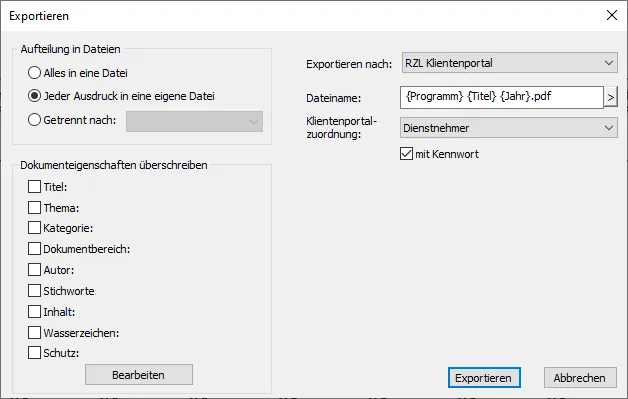Close the Exportieren dialog window
The height and width of the screenshot is (399, 628).
click(x=612, y=15)
